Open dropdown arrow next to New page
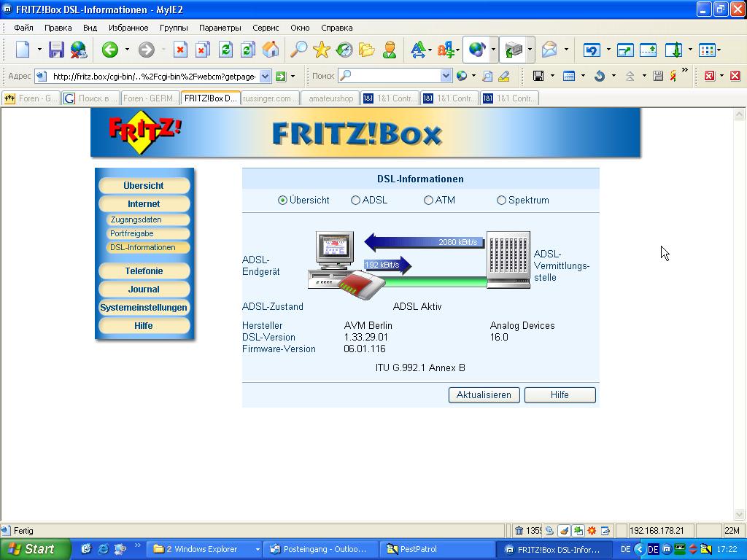Screen dimensions: 747x560 (x=39, y=50)
